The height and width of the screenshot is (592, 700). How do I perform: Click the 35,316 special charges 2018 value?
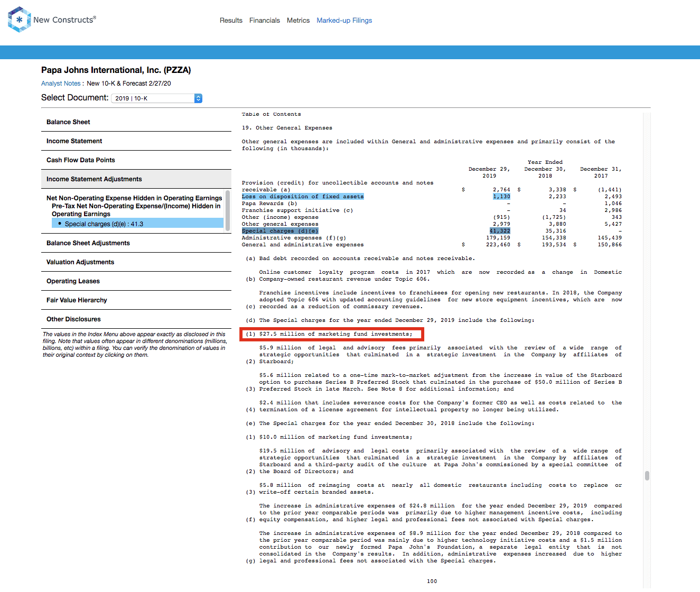[x=556, y=231]
